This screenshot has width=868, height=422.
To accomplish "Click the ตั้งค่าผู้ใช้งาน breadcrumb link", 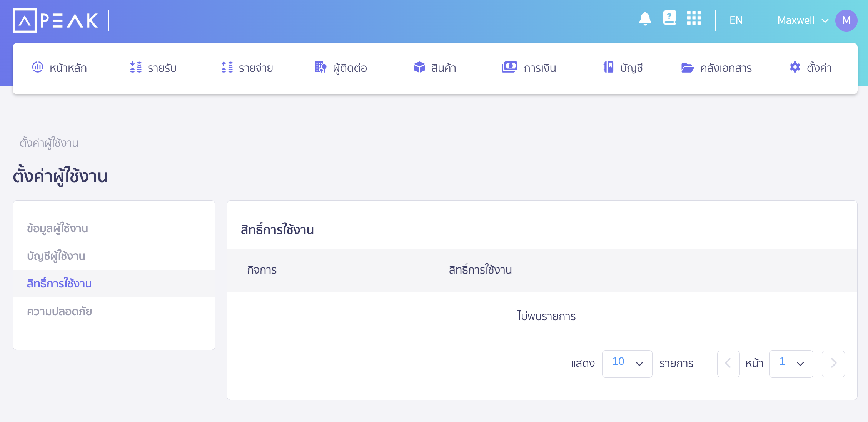I will [49, 143].
